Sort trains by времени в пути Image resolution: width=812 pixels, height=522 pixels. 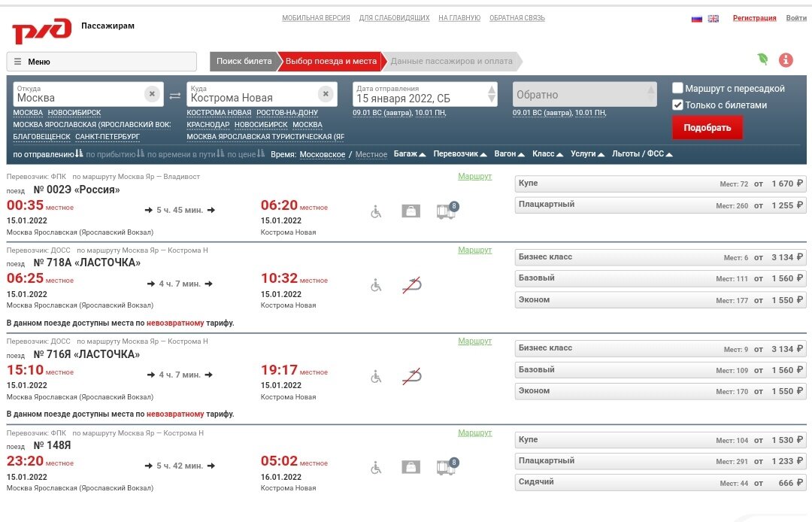coord(186,154)
